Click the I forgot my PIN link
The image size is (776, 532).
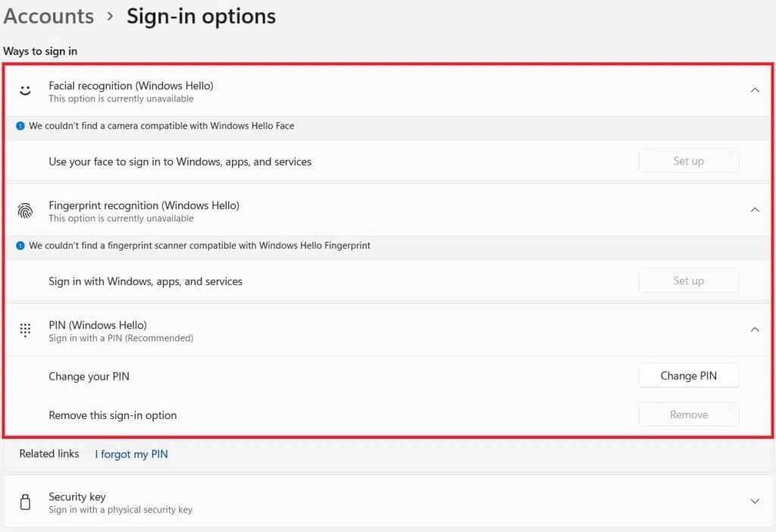pyautogui.click(x=131, y=455)
